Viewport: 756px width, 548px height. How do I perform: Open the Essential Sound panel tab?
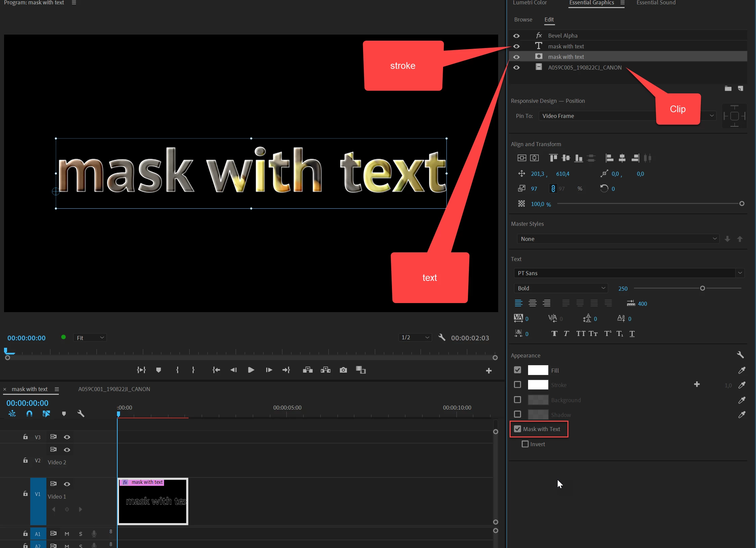coord(656,3)
